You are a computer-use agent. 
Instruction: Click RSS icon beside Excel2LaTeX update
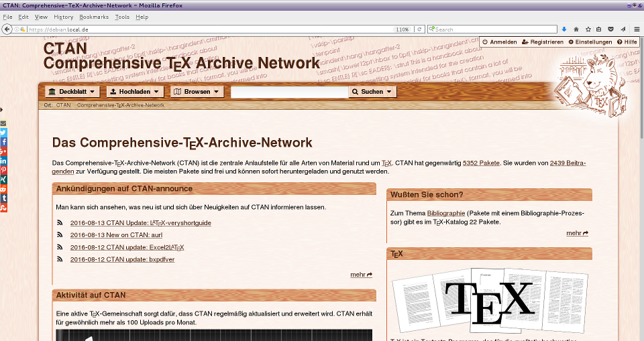(x=60, y=247)
